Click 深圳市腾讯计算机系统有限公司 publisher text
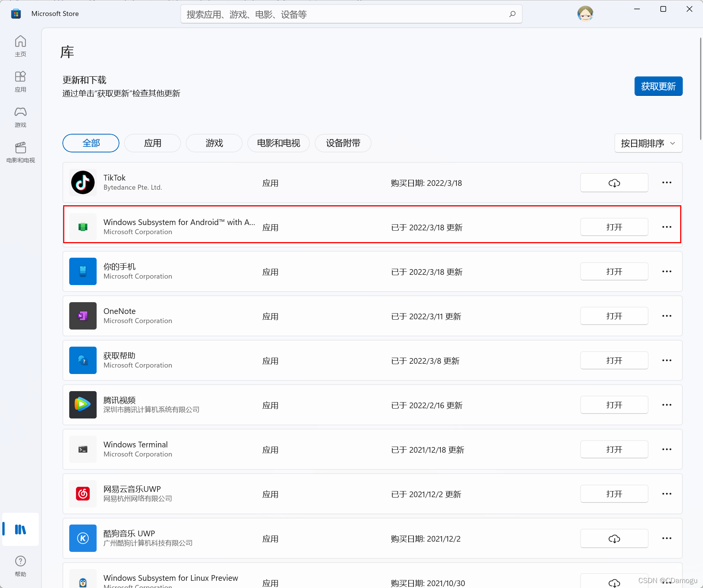 [151, 409]
